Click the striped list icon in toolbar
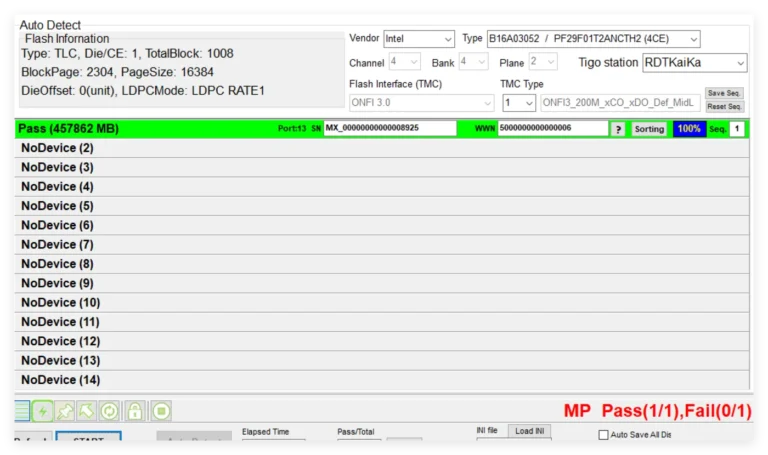The width and height of the screenshot is (768, 455). coord(22,411)
